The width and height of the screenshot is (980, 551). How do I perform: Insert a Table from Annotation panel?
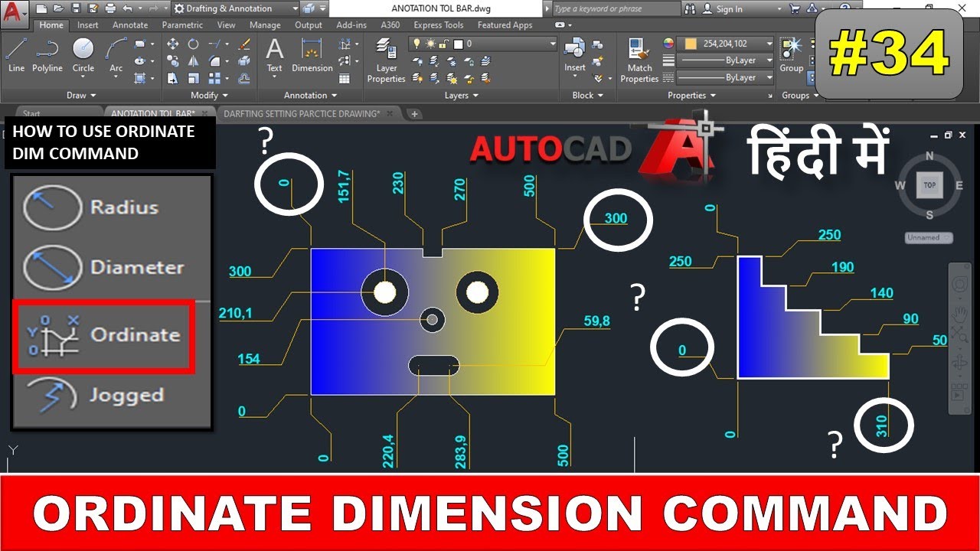[345, 78]
